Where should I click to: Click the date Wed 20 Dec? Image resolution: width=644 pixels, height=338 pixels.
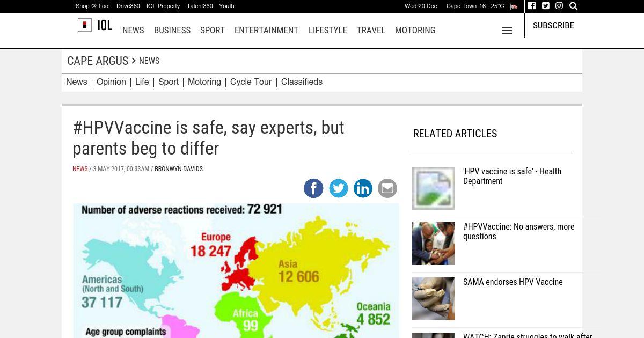421,6
